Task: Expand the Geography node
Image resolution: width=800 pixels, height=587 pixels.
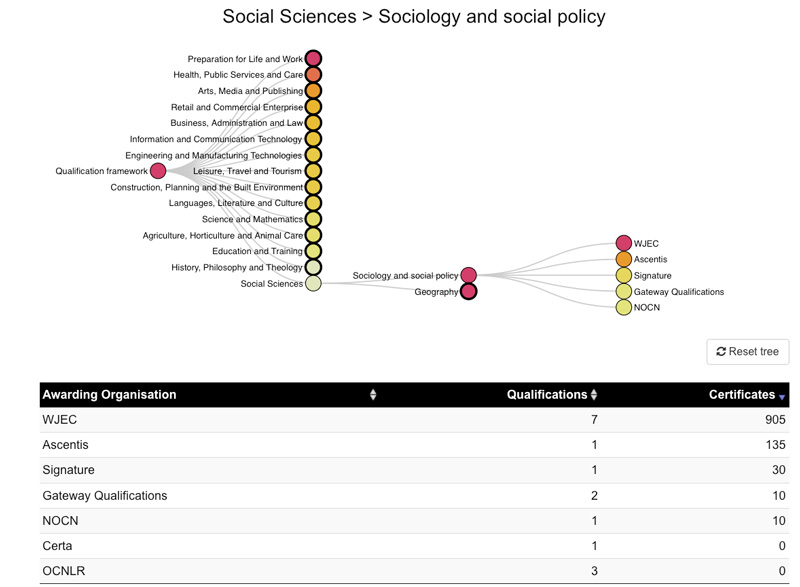Action: 468,292
